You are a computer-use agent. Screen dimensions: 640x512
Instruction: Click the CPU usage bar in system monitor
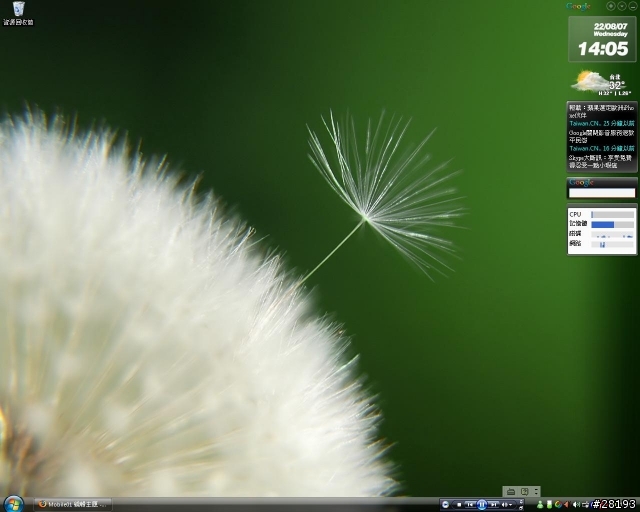tap(612, 214)
